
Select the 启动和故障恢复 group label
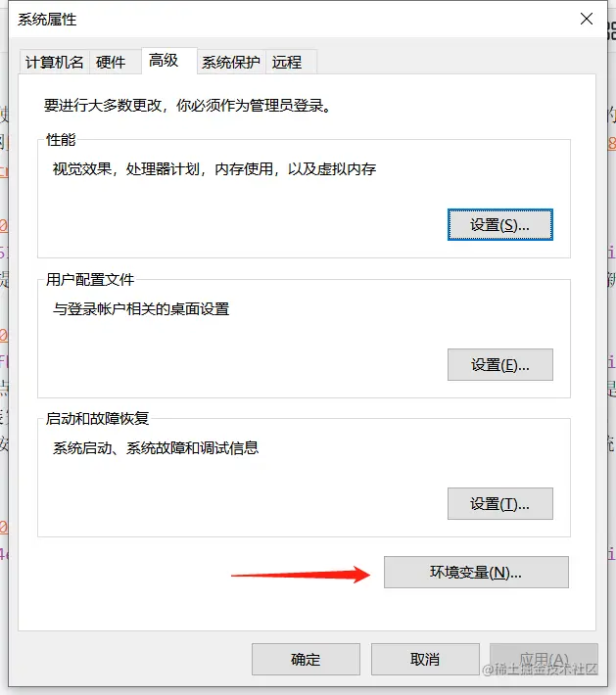(x=98, y=418)
